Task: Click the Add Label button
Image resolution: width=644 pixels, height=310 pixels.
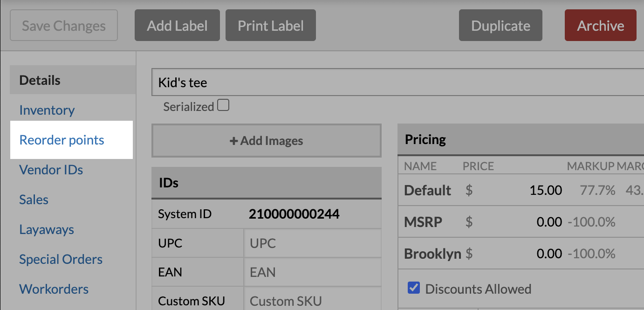Action: pos(177,26)
